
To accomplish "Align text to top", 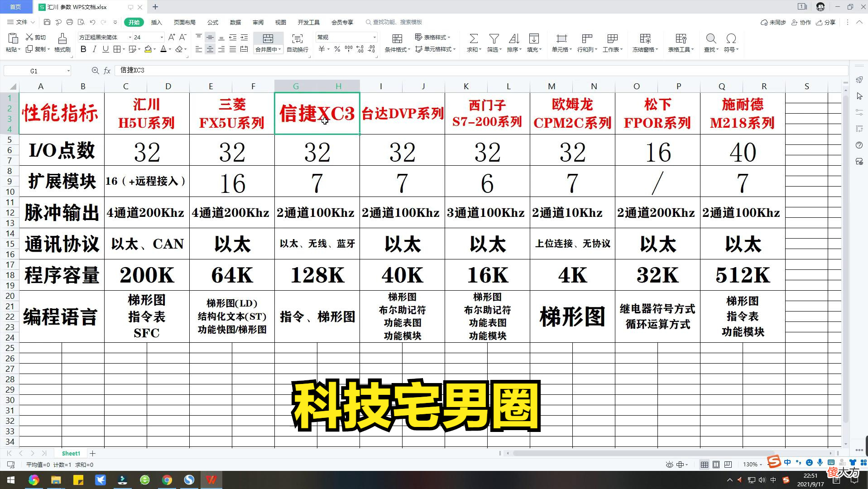I will click(199, 37).
